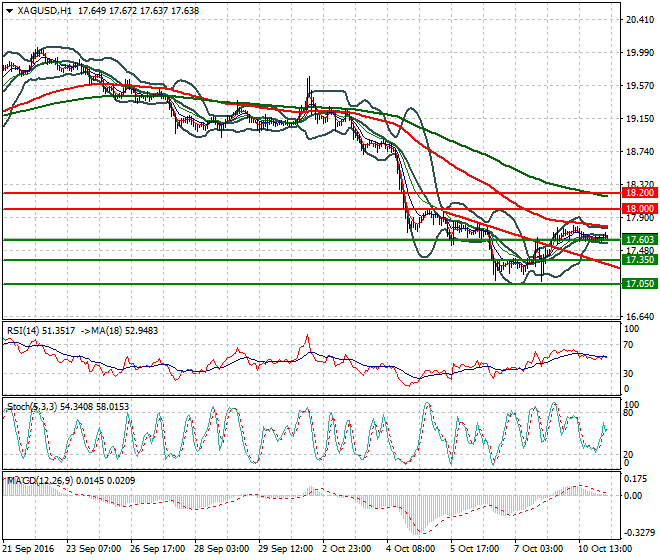Click the 16.640 price axis value
The image size is (660, 560).
point(640,317)
